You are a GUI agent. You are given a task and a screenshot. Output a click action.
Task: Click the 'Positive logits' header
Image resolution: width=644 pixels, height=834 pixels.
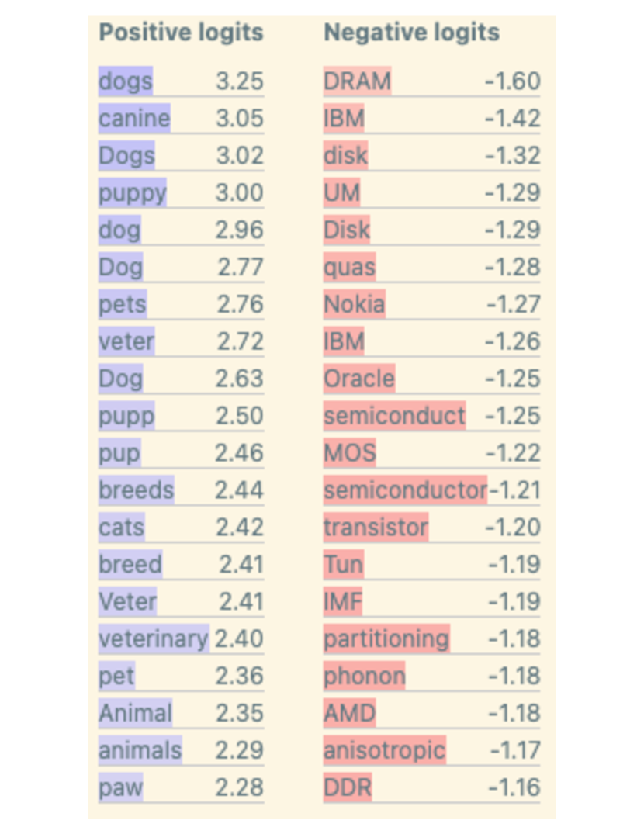coord(181,33)
